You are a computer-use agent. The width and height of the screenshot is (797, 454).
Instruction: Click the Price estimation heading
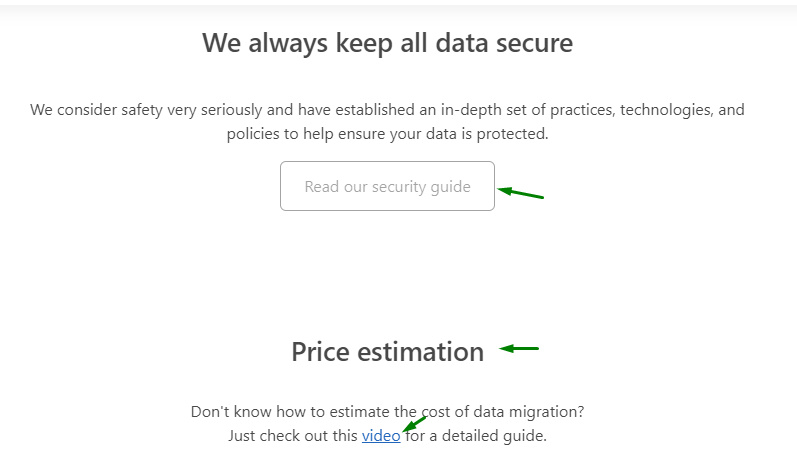(387, 352)
